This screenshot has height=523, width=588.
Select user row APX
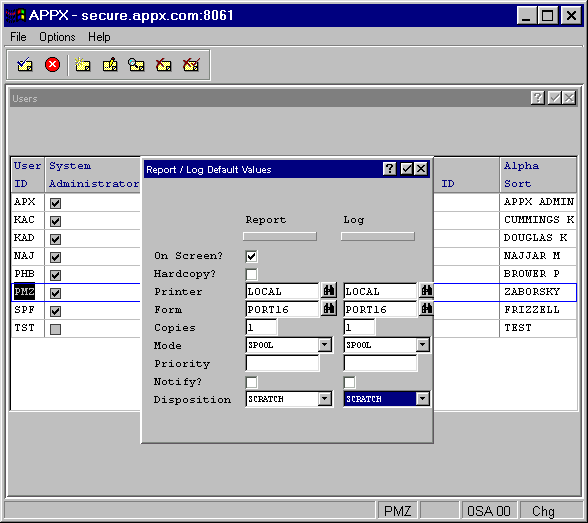[x=25, y=202]
